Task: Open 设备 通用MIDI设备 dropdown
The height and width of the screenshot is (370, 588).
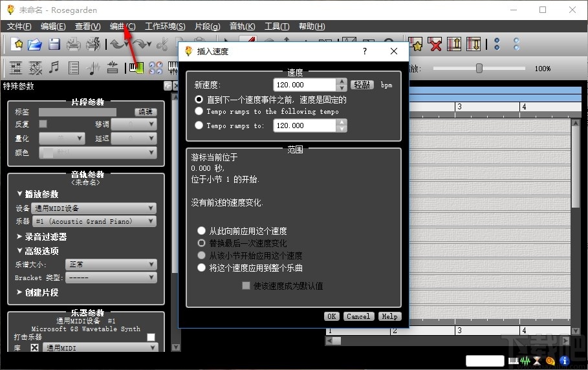Action: pyautogui.click(x=94, y=208)
